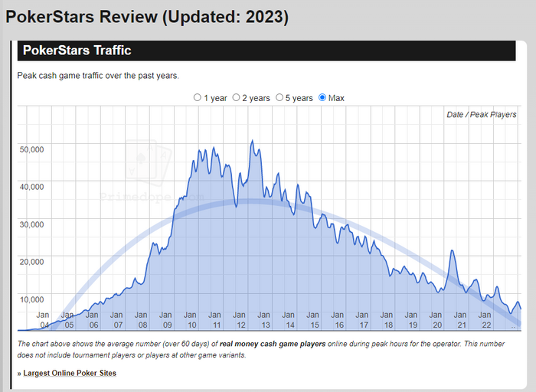This screenshot has height=392, width=536.
Task: Click the Jan 10 x-axis label
Action: coord(190,320)
